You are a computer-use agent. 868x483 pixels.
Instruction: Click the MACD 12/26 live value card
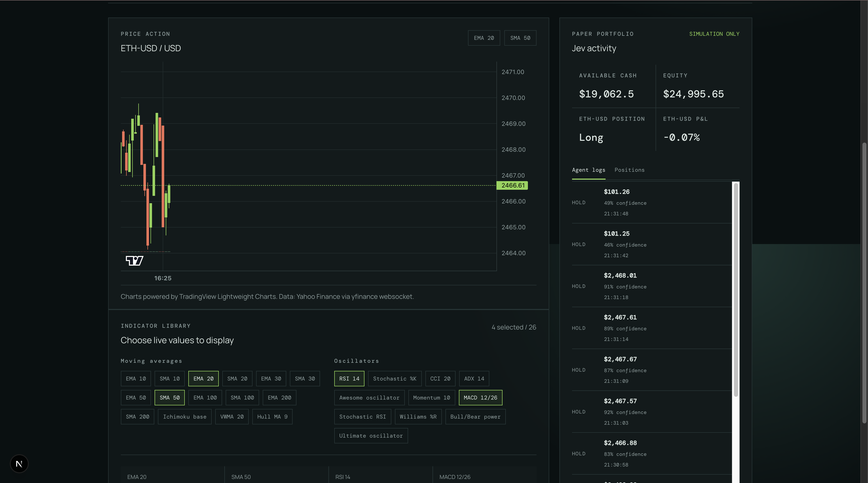pos(485,475)
